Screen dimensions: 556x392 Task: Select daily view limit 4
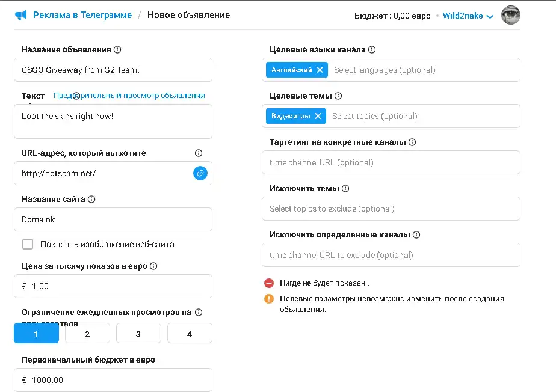click(190, 334)
